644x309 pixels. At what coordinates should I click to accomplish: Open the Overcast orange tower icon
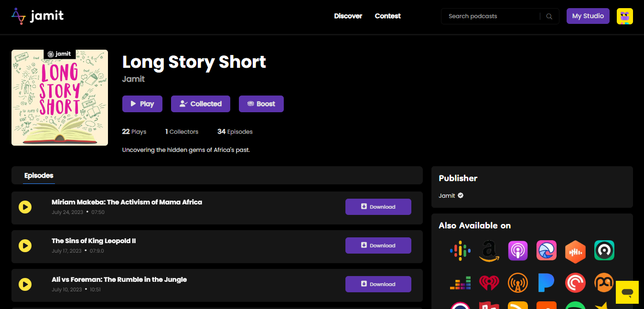(x=517, y=283)
